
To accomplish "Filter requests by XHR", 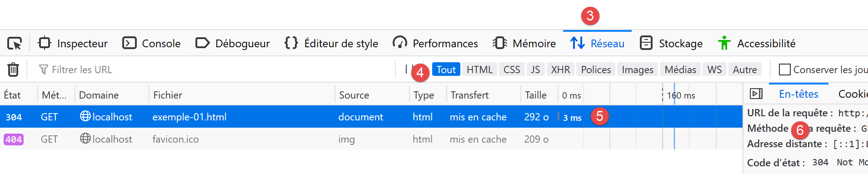I will [x=560, y=70].
